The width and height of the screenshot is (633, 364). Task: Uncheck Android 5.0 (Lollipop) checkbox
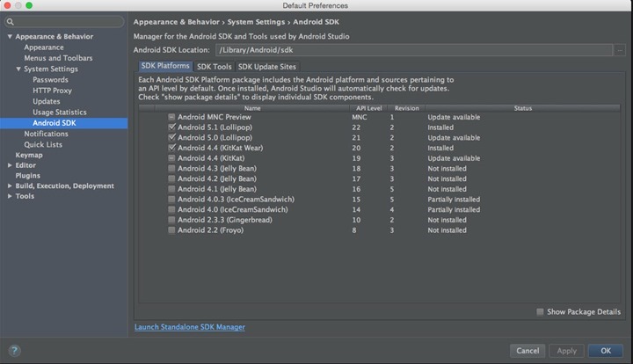click(x=171, y=138)
